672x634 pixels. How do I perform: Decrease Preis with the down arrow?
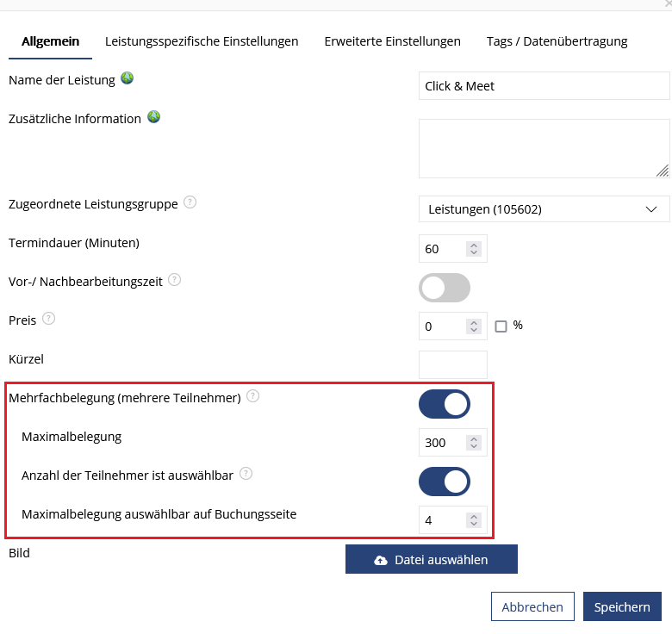click(x=474, y=330)
